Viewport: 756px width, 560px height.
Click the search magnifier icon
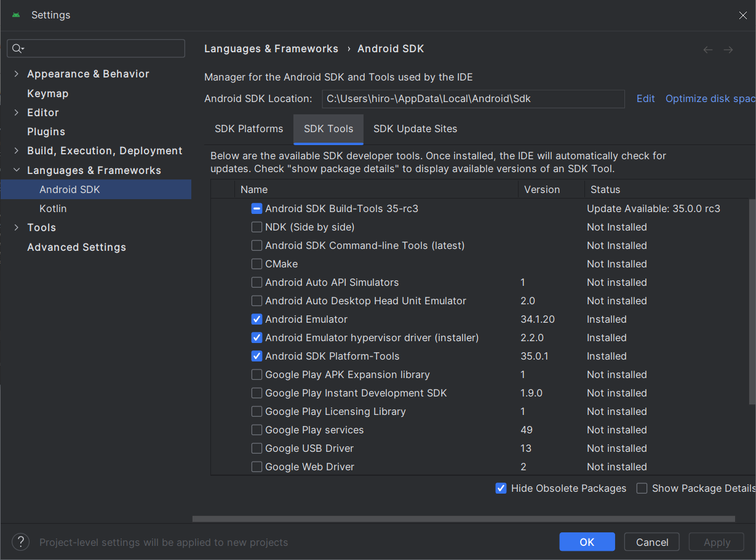[x=17, y=49]
